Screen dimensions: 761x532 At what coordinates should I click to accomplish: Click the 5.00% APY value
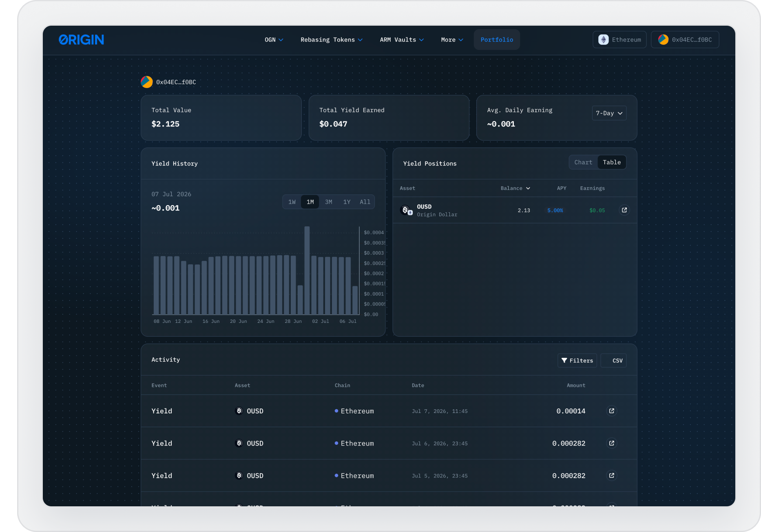coord(555,210)
